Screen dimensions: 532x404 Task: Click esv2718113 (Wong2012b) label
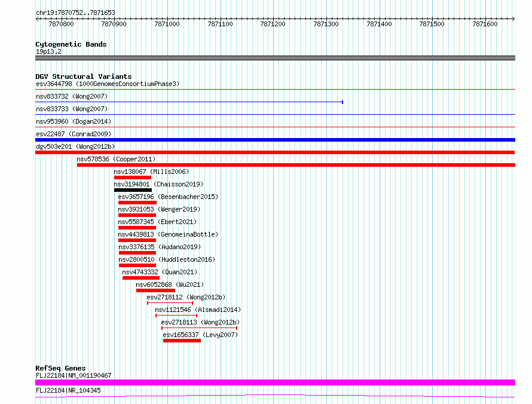(x=200, y=322)
